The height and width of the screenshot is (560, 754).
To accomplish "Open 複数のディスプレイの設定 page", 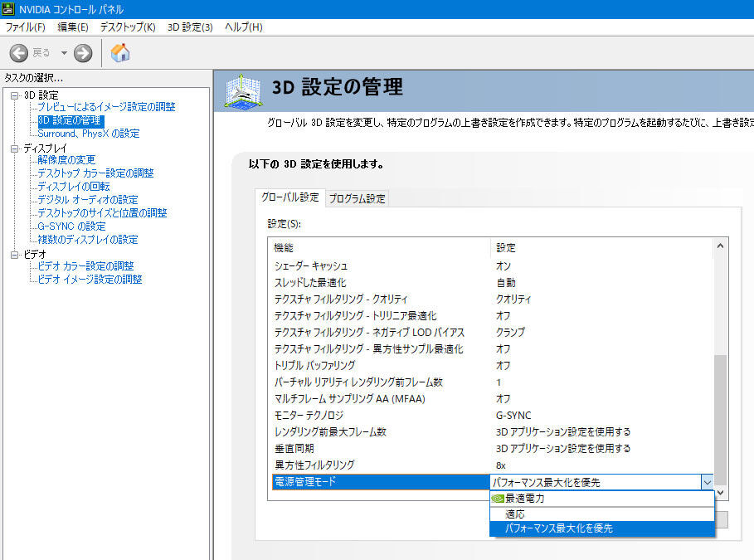I will pos(88,240).
